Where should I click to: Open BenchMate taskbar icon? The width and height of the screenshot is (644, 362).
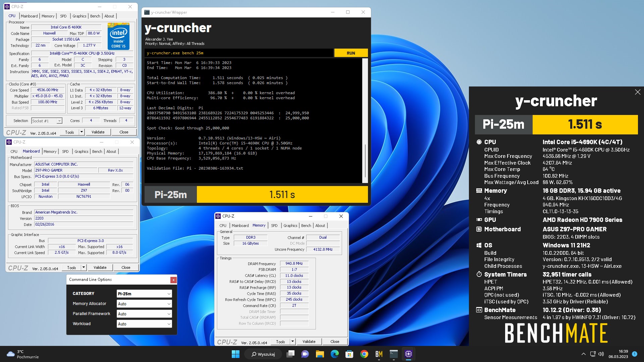pyautogui.click(x=379, y=354)
